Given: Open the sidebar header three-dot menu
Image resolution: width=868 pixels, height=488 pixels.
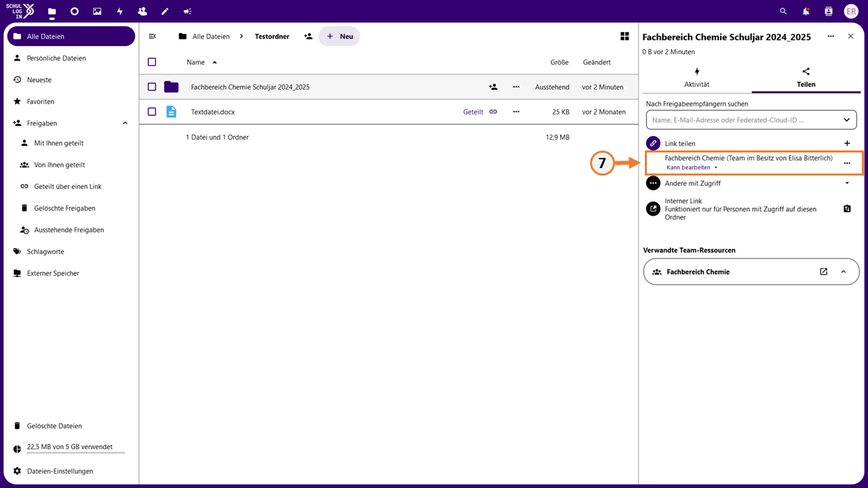Looking at the screenshot, I should 831,37.
